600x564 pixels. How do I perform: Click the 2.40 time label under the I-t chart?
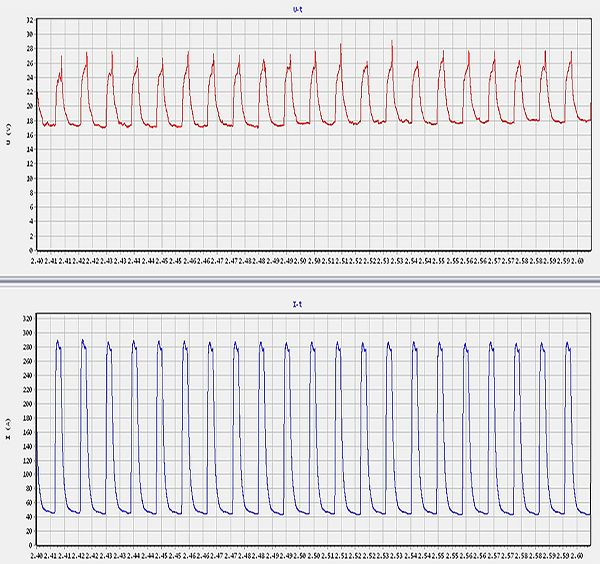pyautogui.click(x=38, y=554)
